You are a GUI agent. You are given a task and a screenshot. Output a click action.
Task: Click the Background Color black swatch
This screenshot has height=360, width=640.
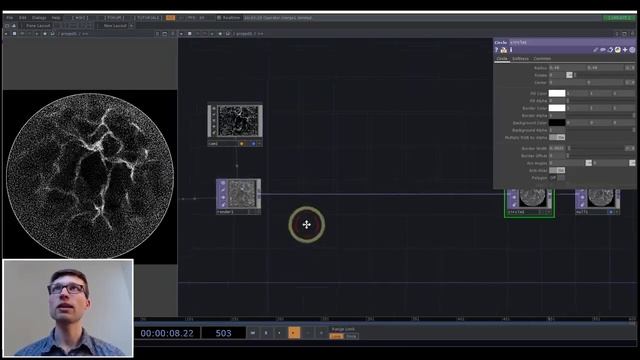(x=557, y=122)
